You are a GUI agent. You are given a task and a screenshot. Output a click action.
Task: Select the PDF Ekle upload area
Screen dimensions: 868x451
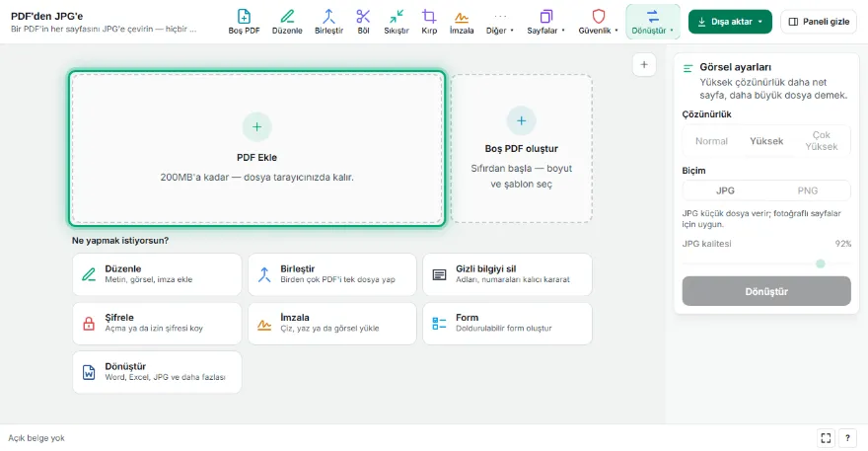(x=256, y=148)
